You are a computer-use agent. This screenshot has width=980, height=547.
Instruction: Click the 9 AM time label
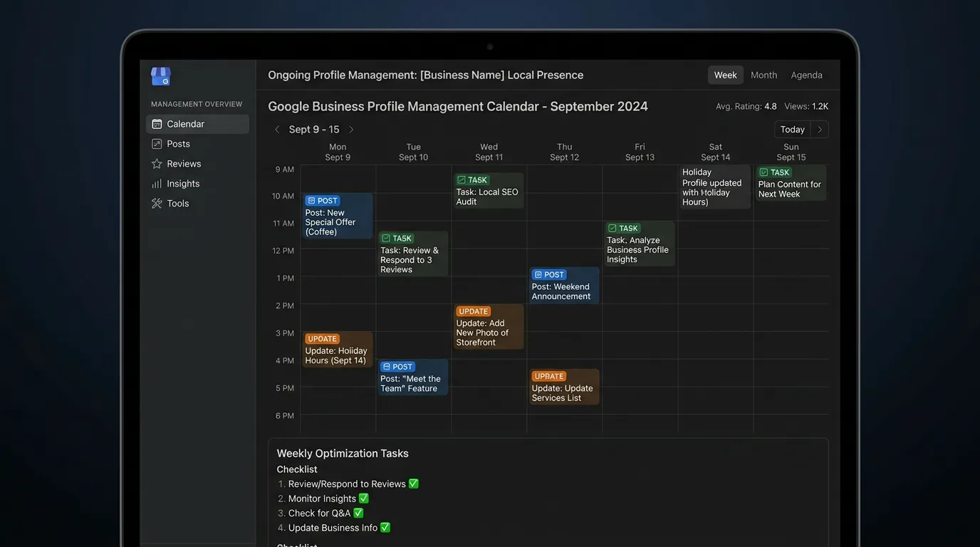(285, 170)
